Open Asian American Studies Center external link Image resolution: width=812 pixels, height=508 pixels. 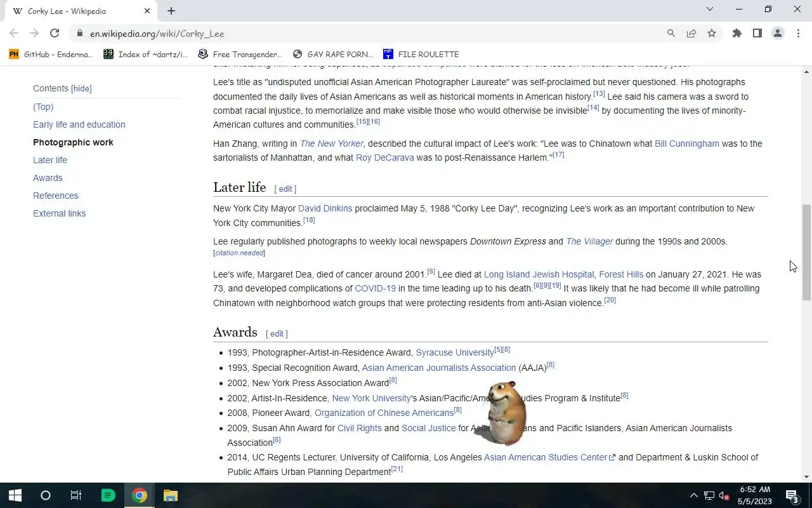549,457
